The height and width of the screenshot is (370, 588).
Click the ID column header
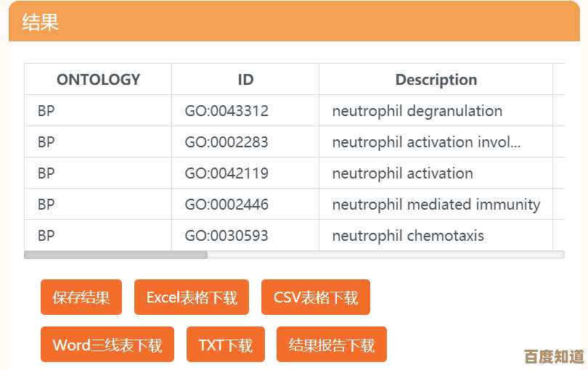(x=245, y=80)
